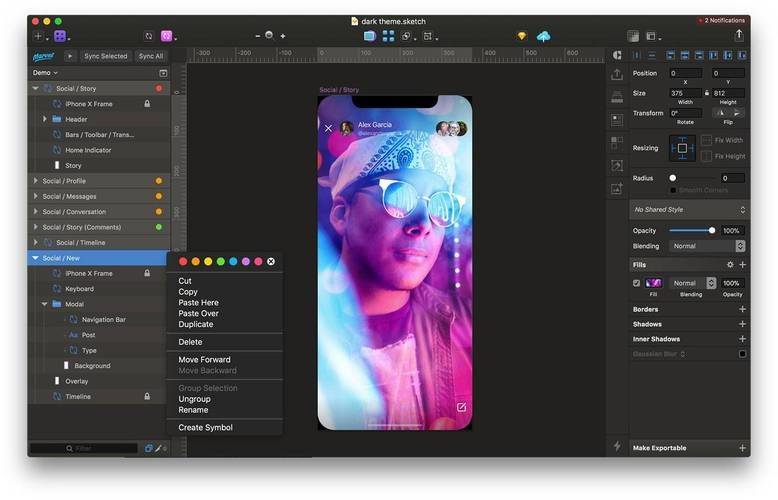
Task: Collapse the Social / Story artboard
Action: [35, 88]
